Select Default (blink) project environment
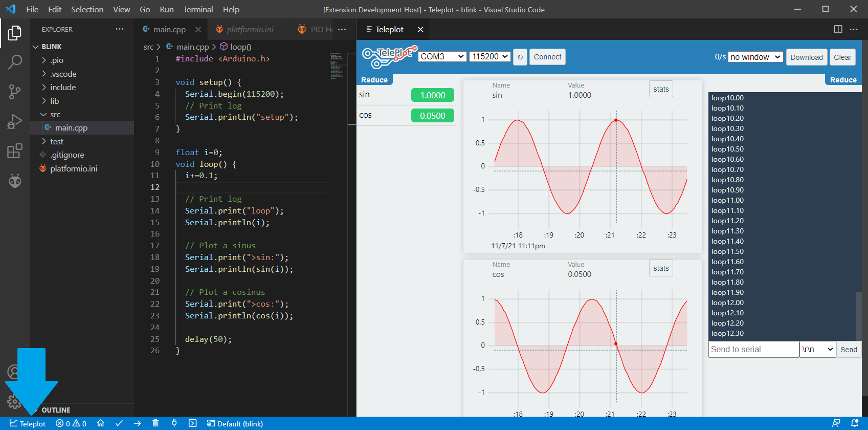This screenshot has height=430, width=868. point(235,423)
